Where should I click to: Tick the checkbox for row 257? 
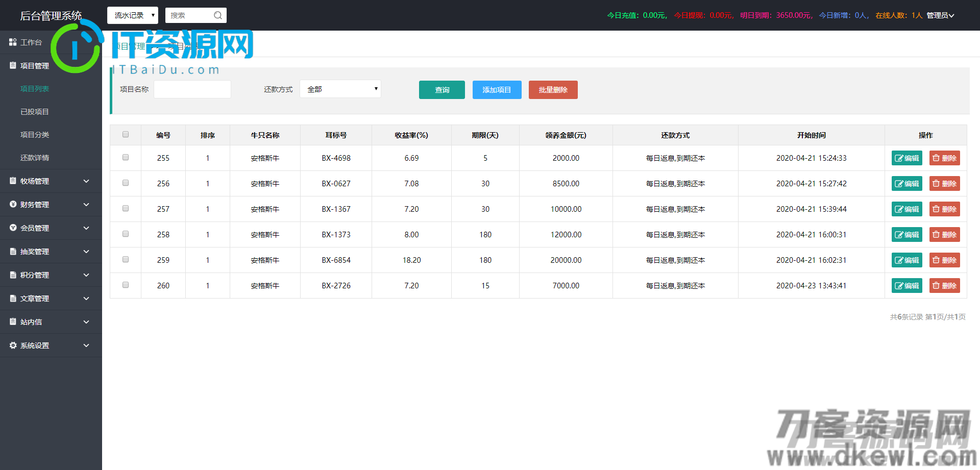[126, 208]
